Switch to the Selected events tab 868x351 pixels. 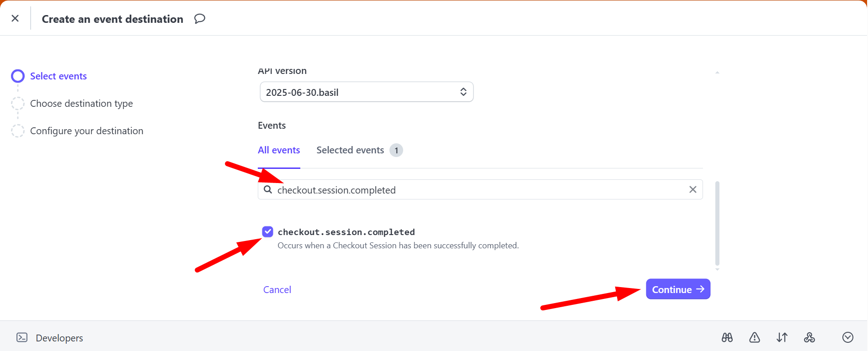pos(350,150)
